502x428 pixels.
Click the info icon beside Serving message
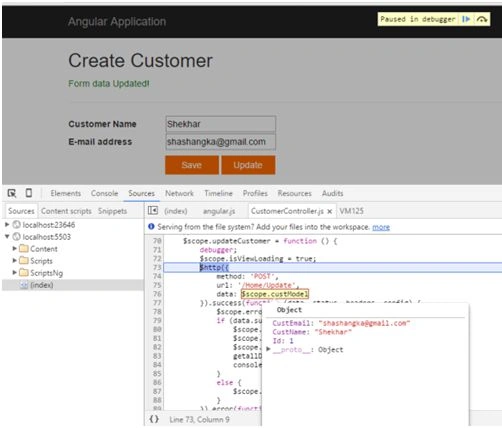pos(151,227)
